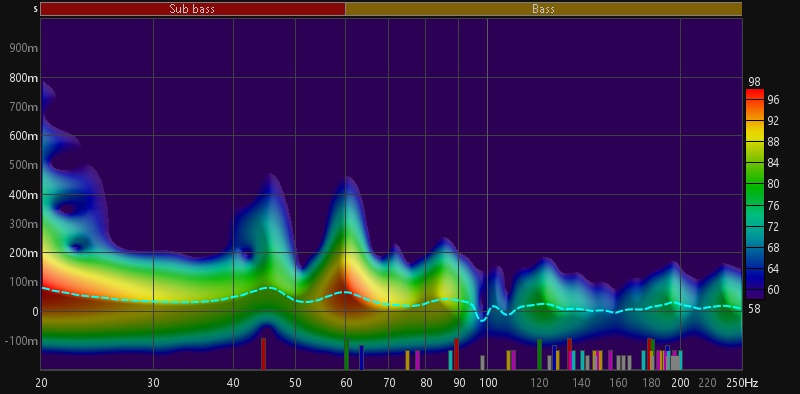Image resolution: width=800 pixels, height=394 pixels.
Task: Click the red mode bar near 45 Hz
Action: click(263, 354)
